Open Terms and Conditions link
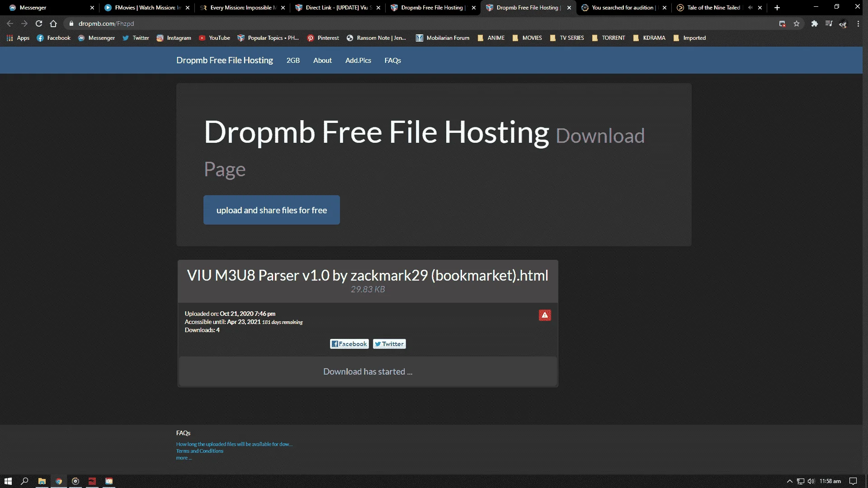This screenshot has height=488, width=868. click(200, 451)
